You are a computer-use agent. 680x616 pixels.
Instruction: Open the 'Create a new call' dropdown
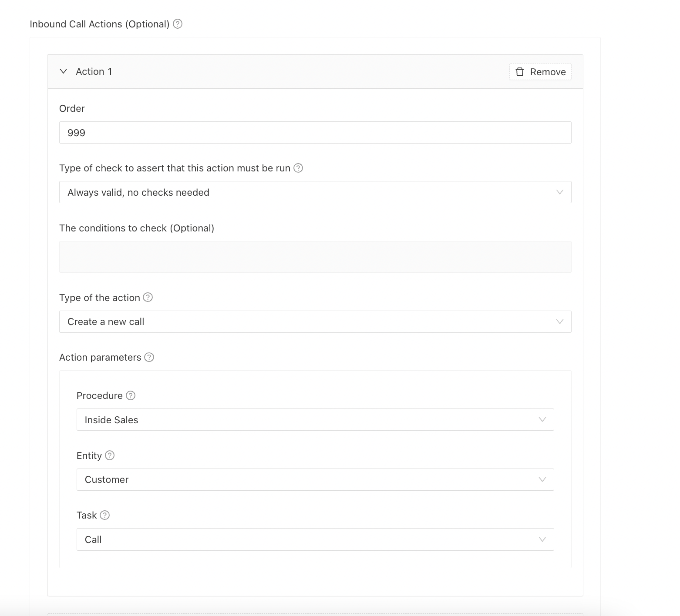tap(315, 322)
